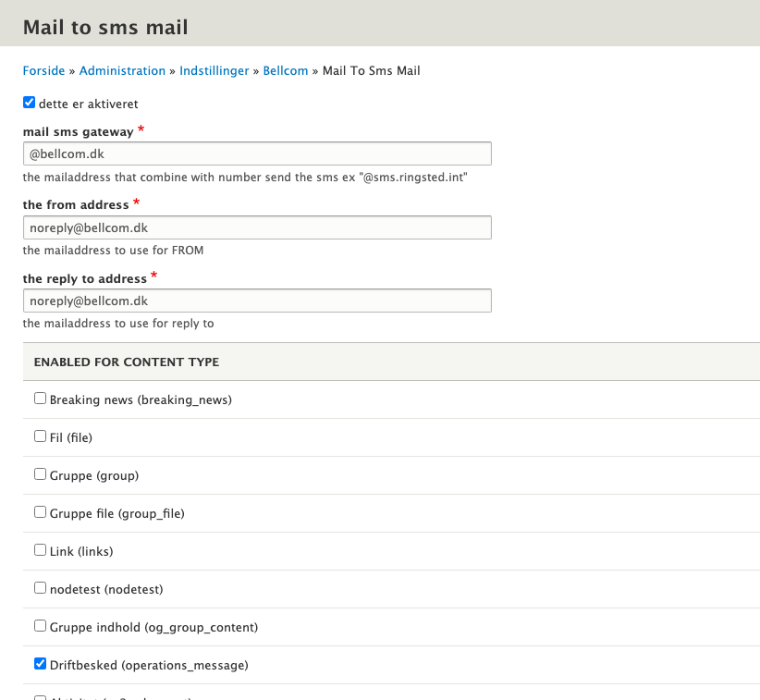This screenshot has width=760, height=700.
Task: Click the 'Enabled for content type' header
Action: coord(127,362)
